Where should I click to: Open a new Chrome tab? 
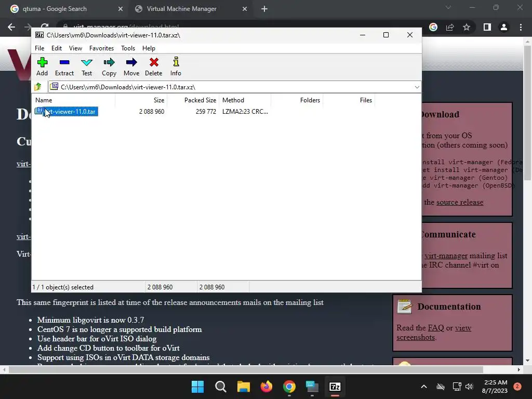(264, 9)
